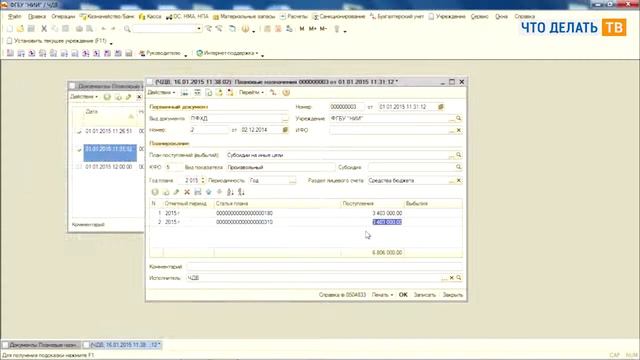Click the Open folder toolbar icon
Screen dimensions: 640x360
click(x=20, y=29)
